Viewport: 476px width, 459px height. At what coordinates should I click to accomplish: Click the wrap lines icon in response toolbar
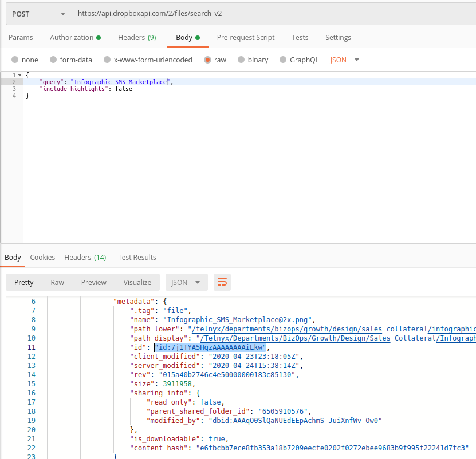point(222,282)
